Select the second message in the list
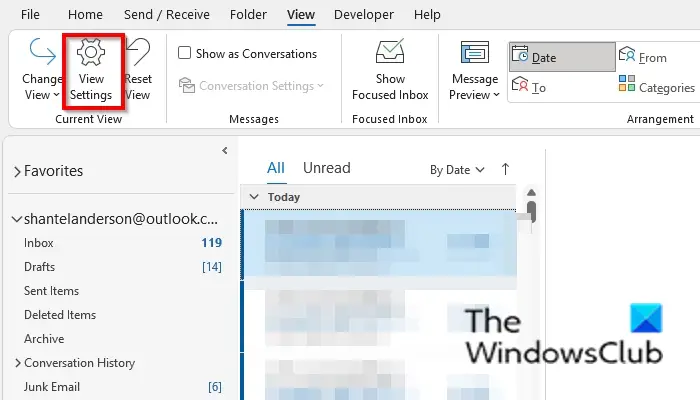Viewport: 700px width, 400px height. click(x=379, y=318)
